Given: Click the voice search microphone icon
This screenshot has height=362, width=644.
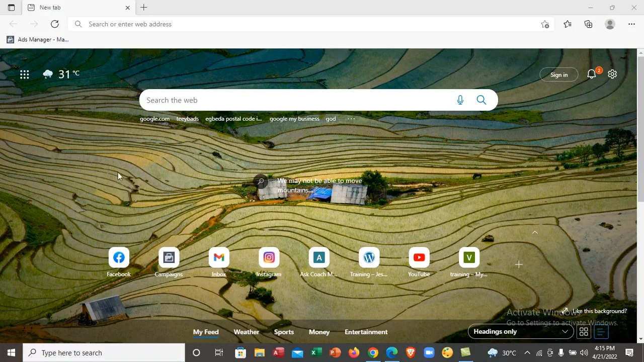Looking at the screenshot, I should point(460,100).
